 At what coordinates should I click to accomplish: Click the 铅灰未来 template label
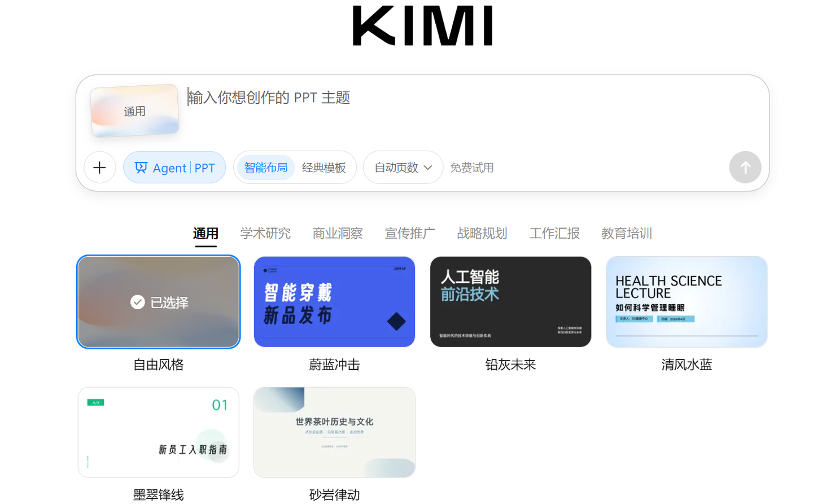[x=510, y=365]
